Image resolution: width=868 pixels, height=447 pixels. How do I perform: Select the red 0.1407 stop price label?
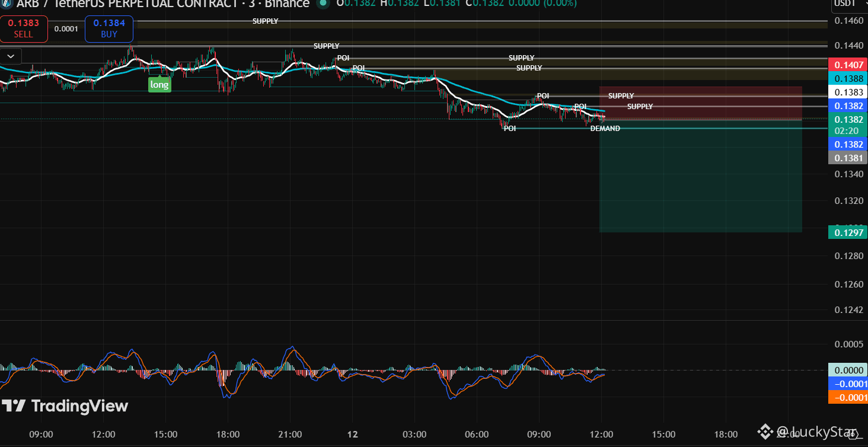click(x=848, y=65)
